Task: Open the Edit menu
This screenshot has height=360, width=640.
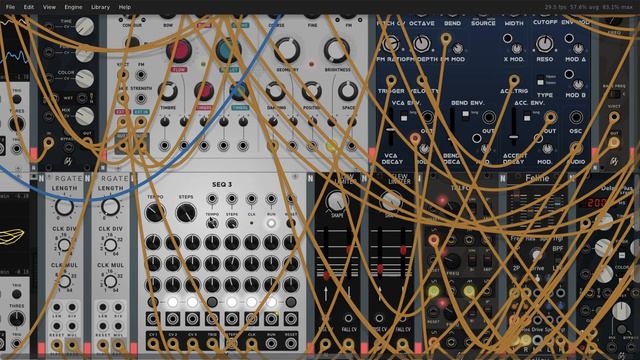Action: point(29,7)
